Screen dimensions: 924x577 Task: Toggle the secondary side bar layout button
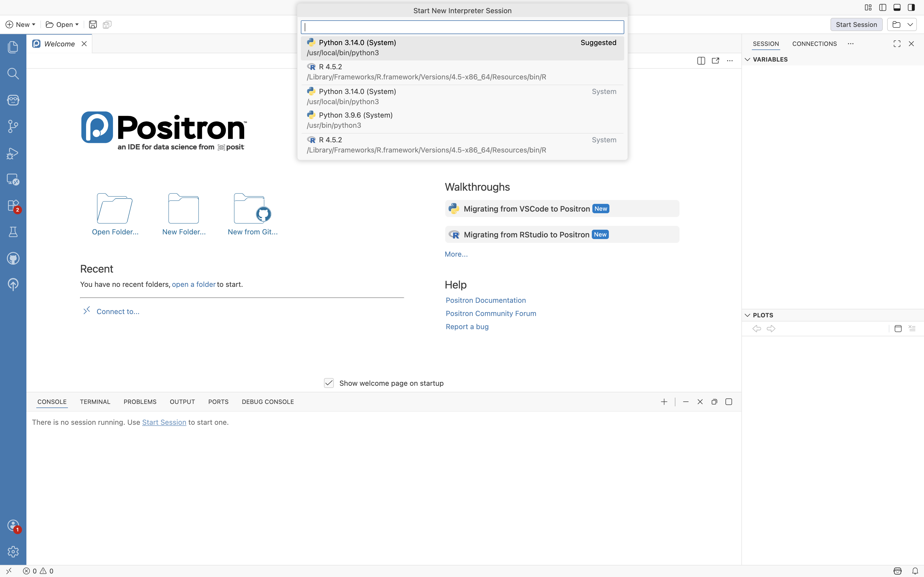pos(911,7)
